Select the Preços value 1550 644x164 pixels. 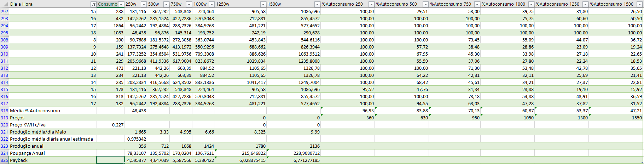click(616, 118)
